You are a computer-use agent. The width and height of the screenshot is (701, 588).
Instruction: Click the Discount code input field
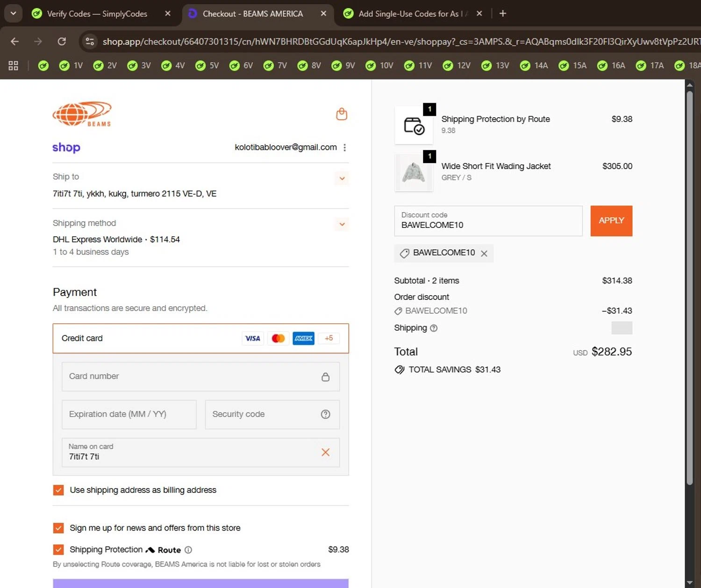point(488,220)
